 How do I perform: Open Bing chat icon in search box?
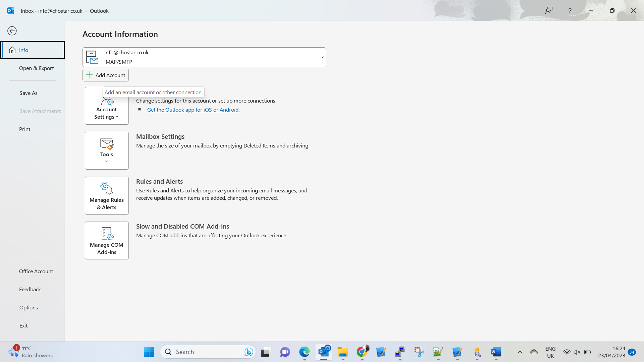click(x=249, y=352)
